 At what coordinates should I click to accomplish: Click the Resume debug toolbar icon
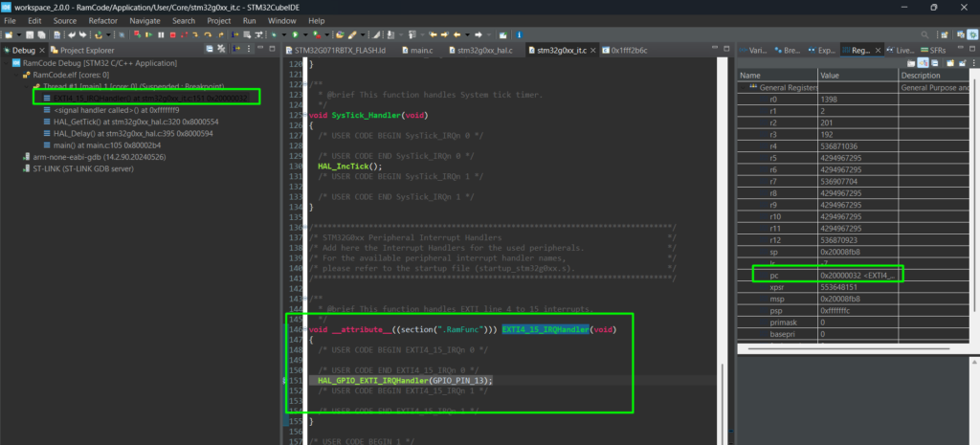tap(147, 34)
